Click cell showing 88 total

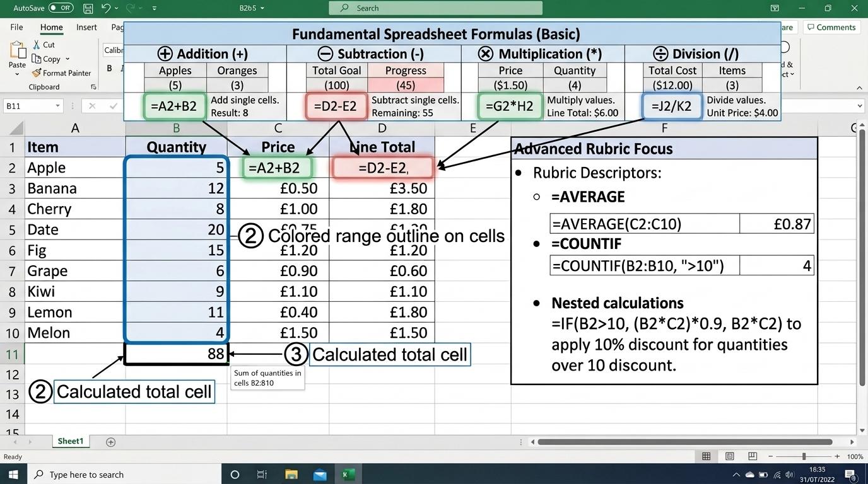pyautogui.click(x=177, y=354)
